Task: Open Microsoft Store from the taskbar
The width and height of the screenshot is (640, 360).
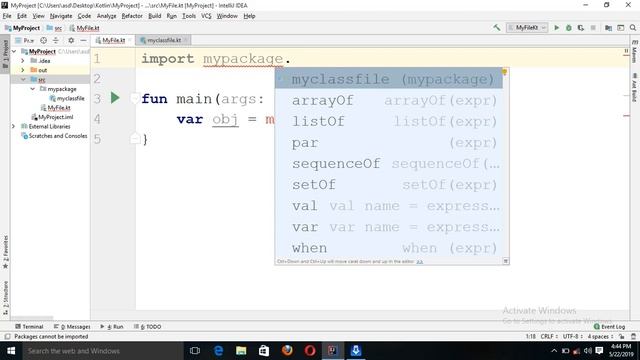Action: click(264, 351)
